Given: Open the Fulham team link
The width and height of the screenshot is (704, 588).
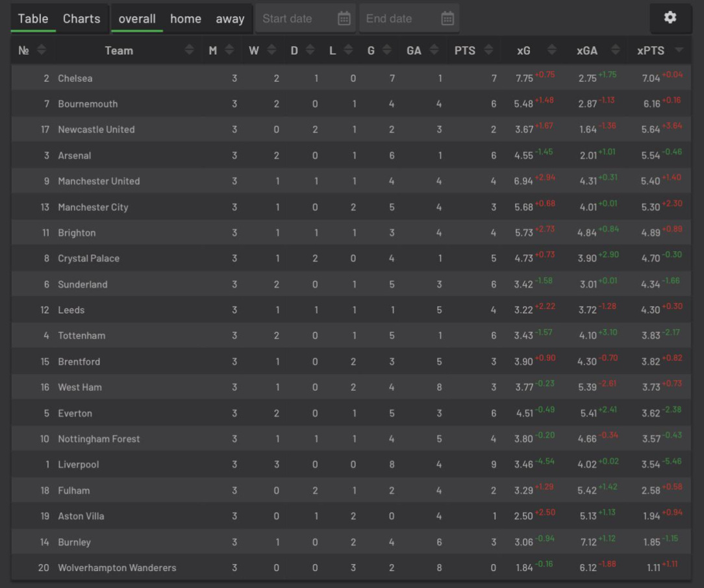Looking at the screenshot, I should [73, 491].
